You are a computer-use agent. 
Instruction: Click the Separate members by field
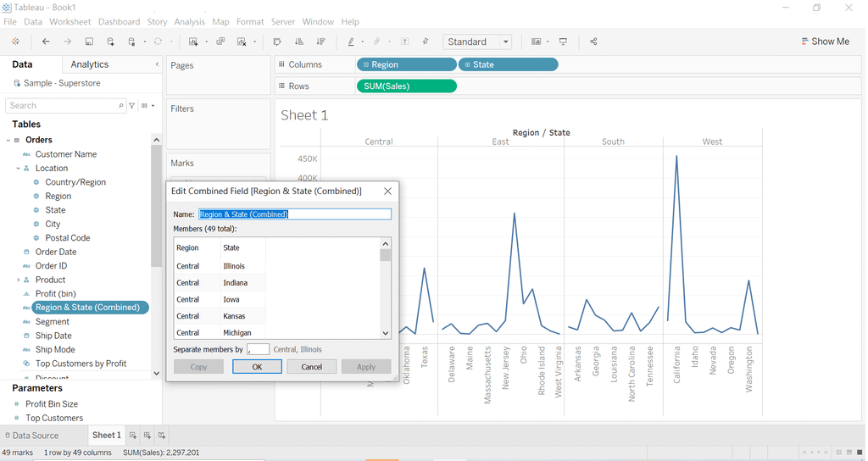(x=258, y=349)
